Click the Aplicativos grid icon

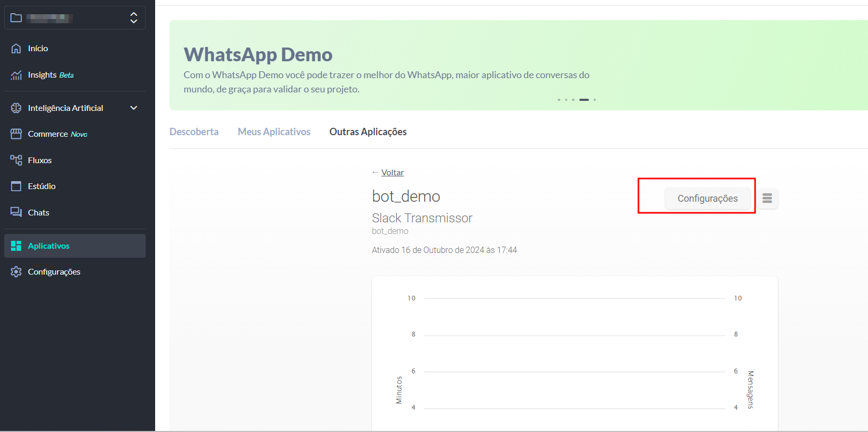(16, 246)
